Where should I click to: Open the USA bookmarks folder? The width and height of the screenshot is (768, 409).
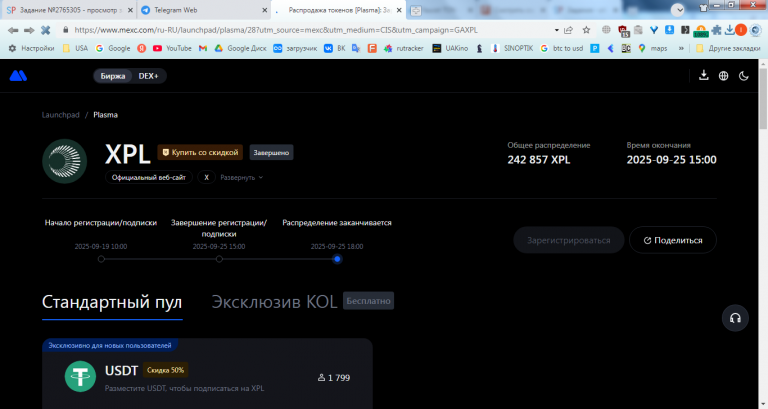pyautogui.click(x=75, y=48)
